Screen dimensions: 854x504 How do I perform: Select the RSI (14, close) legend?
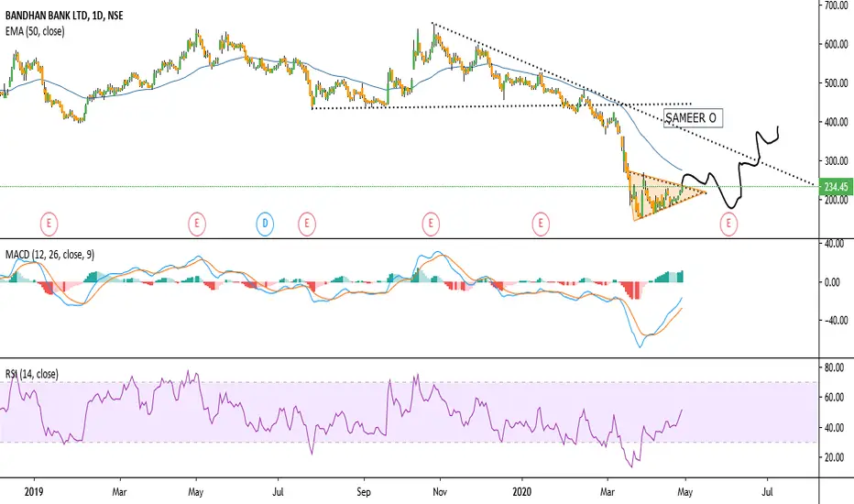31,374
